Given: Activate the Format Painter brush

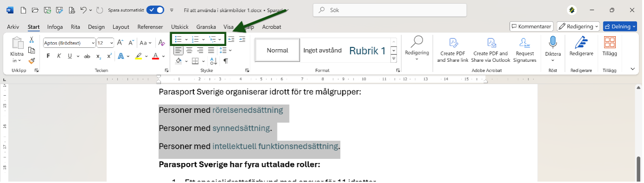Looking at the screenshot, I should click(x=32, y=60).
